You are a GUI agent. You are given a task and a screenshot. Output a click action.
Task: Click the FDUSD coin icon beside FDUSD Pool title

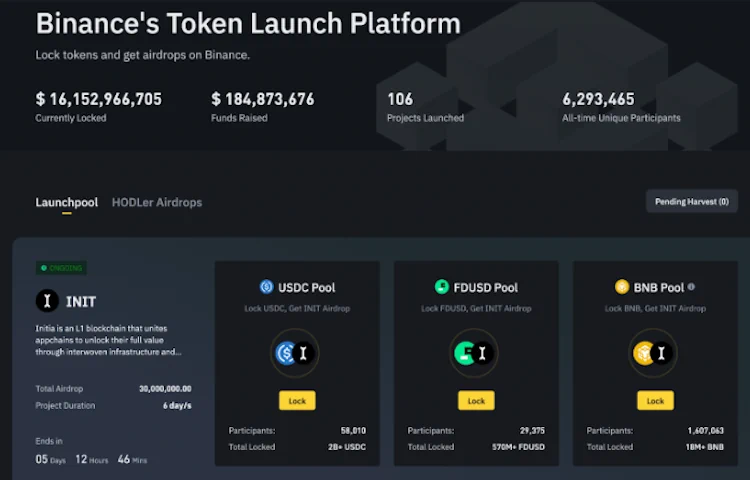[442, 287]
